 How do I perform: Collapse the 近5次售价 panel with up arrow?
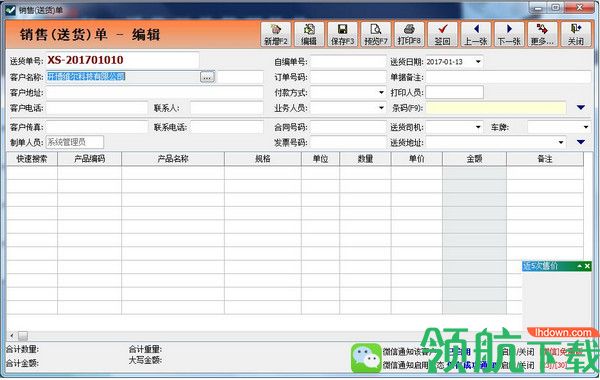coord(580,266)
